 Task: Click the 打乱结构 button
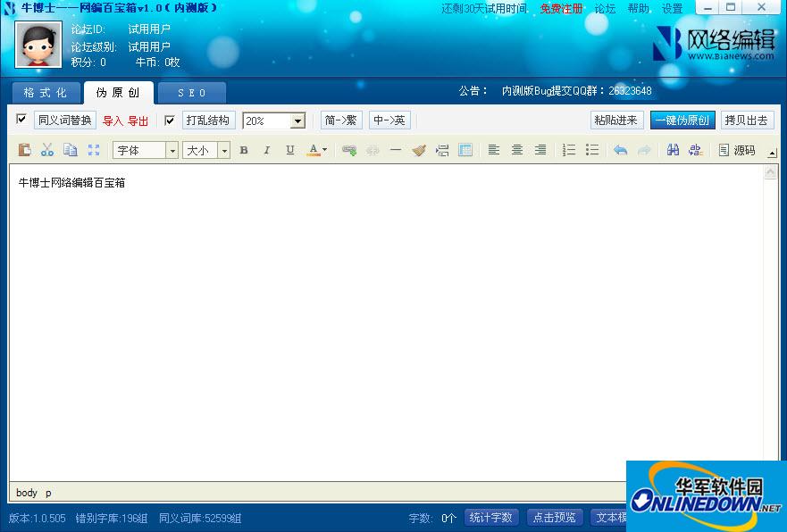208,121
